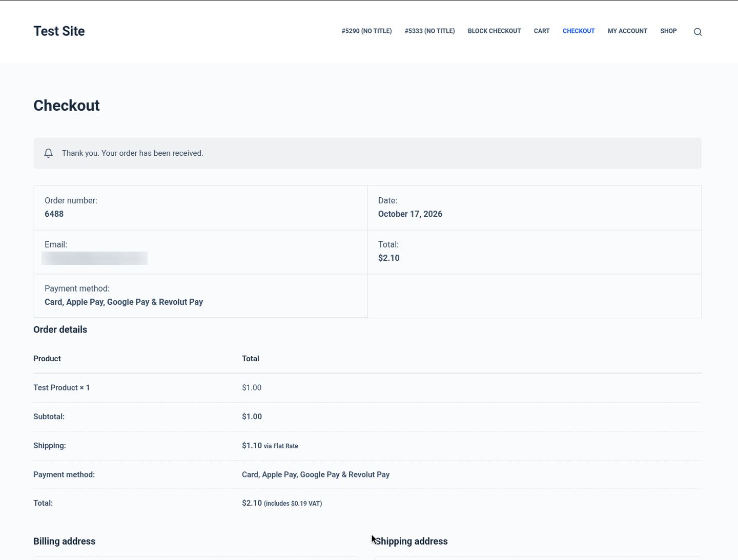738x560 pixels.
Task: Click payment method value in summary box
Action: coord(124,302)
